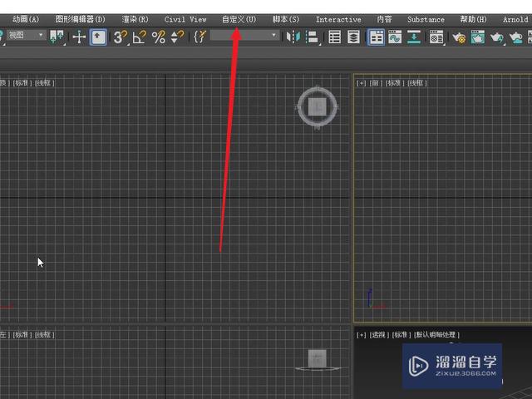Open the [左] view label menu

(x=4, y=335)
